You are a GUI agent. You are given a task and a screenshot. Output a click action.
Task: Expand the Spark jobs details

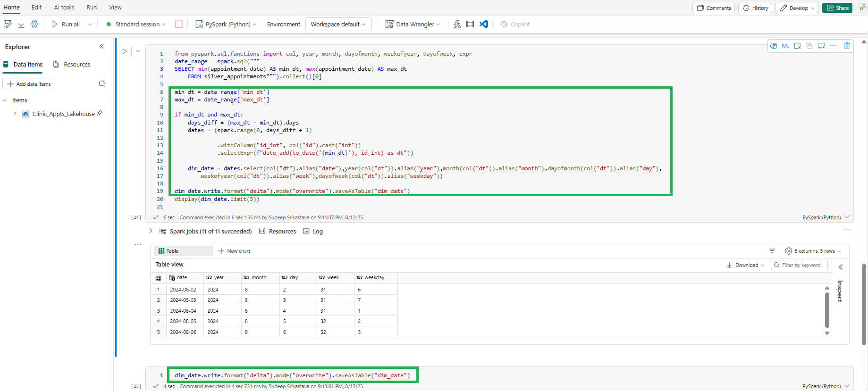click(151, 231)
